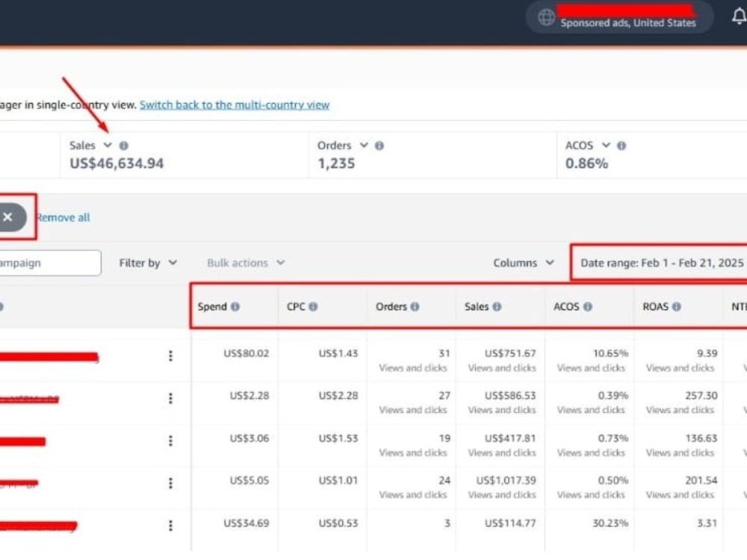Remove the active filter chip with X

coord(8,217)
